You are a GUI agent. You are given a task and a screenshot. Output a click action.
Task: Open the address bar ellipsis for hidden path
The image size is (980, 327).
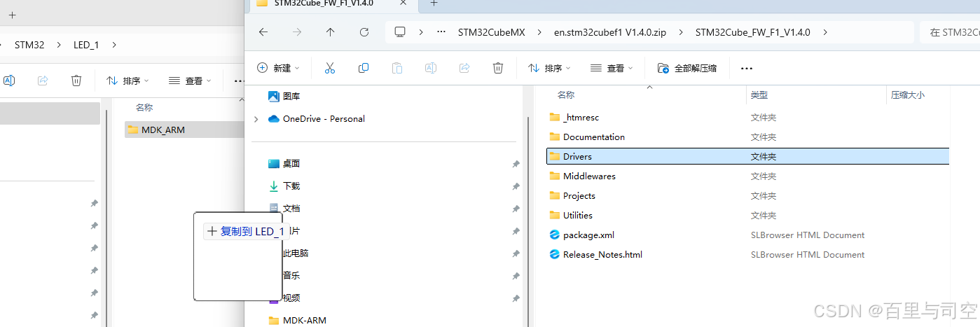tap(441, 32)
